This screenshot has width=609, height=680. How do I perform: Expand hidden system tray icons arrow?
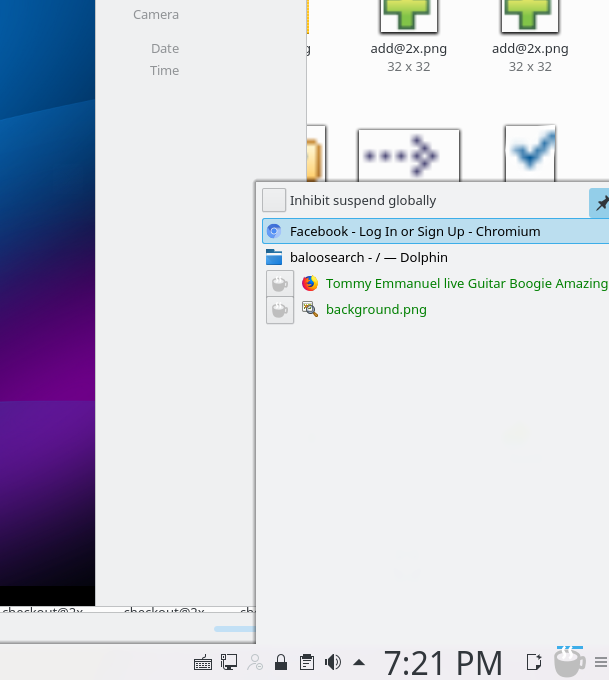[x=359, y=663]
